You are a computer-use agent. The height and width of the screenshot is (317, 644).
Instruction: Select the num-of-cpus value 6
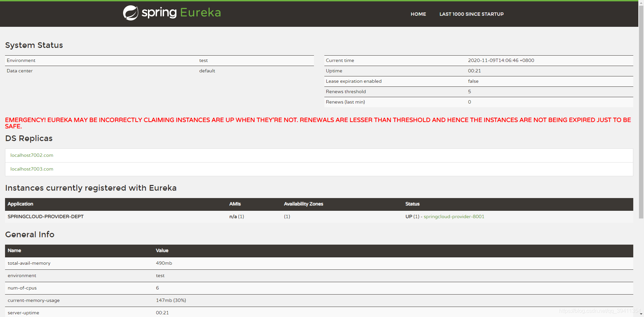[x=157, y=288]
